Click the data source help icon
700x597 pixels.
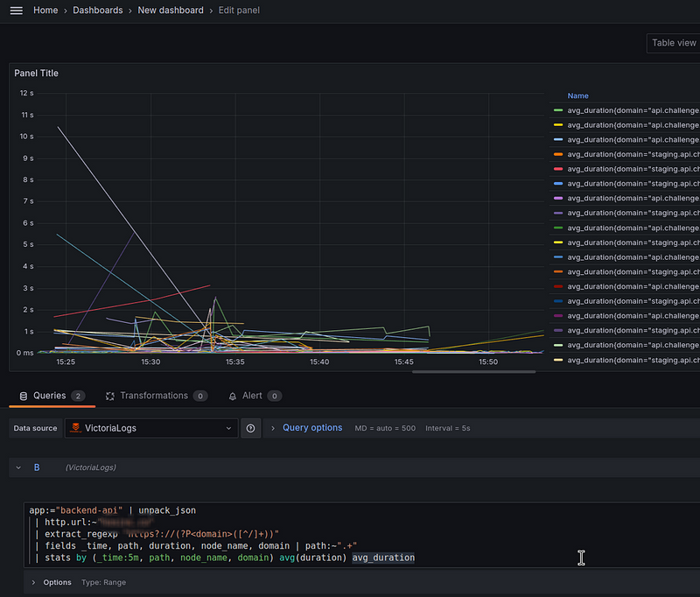pyautogui.click(x=250, y=428)
